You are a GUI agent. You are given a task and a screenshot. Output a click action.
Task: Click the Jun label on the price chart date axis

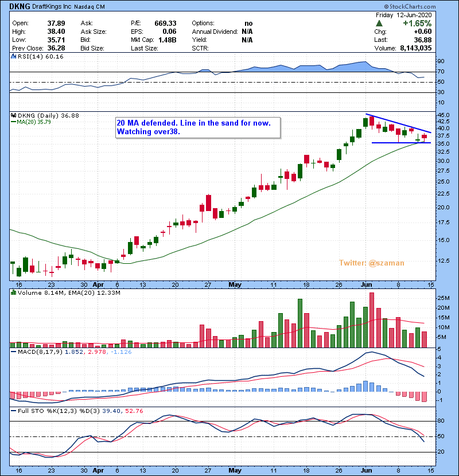[x=366, y=285]
